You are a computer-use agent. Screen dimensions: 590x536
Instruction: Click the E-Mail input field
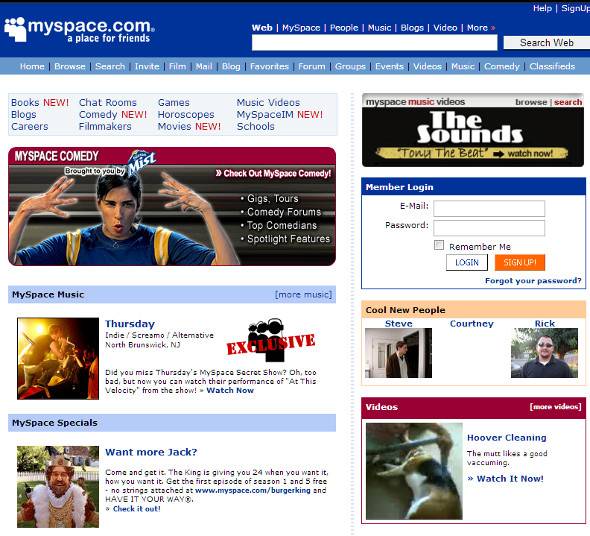[x=489, y=208]
